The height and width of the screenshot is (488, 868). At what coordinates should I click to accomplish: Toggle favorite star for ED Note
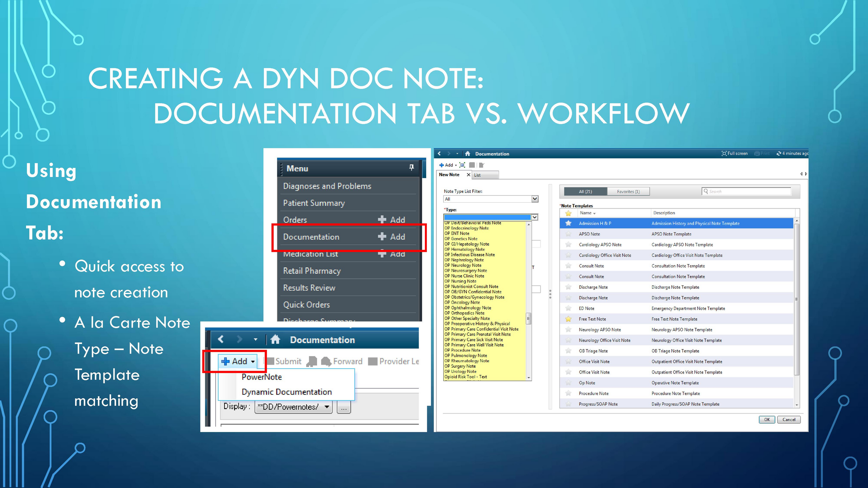point(568,308)
